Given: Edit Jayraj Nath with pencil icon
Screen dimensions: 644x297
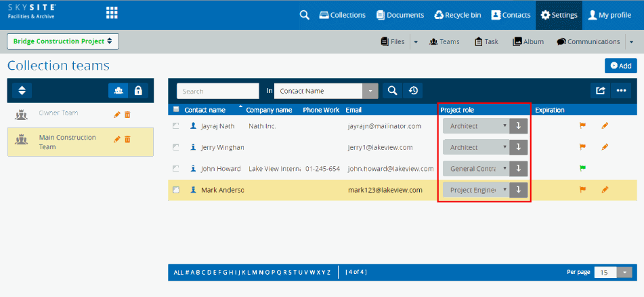Looking at the screenshot, I should (605, 125).
